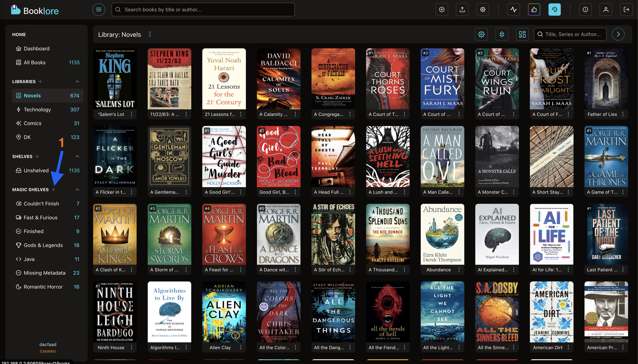Open the upload books icon
Viewport: 638px width, 364px height.
[462, 9]
